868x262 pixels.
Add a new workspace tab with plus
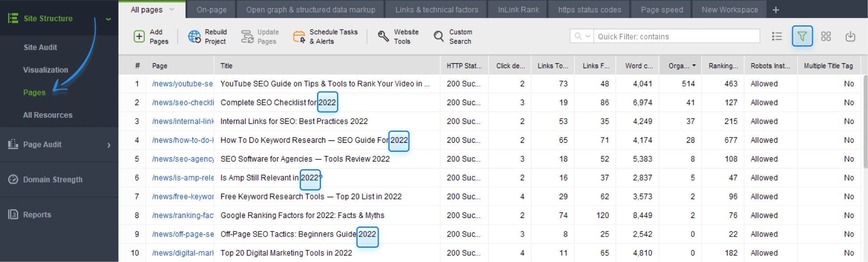click(x=776, y=10)
